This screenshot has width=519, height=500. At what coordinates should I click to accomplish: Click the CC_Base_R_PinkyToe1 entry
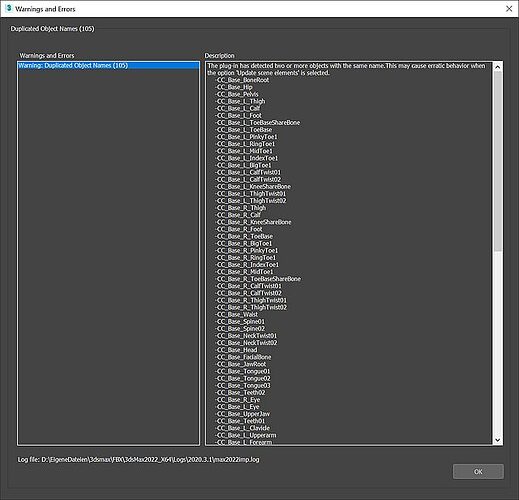click(x=247, y=250)
